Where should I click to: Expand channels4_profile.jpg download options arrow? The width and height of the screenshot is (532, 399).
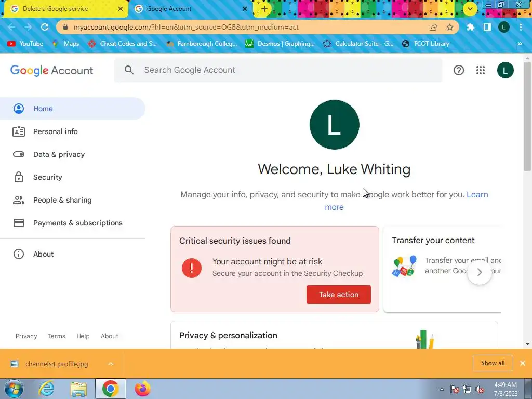click(111, 364)
